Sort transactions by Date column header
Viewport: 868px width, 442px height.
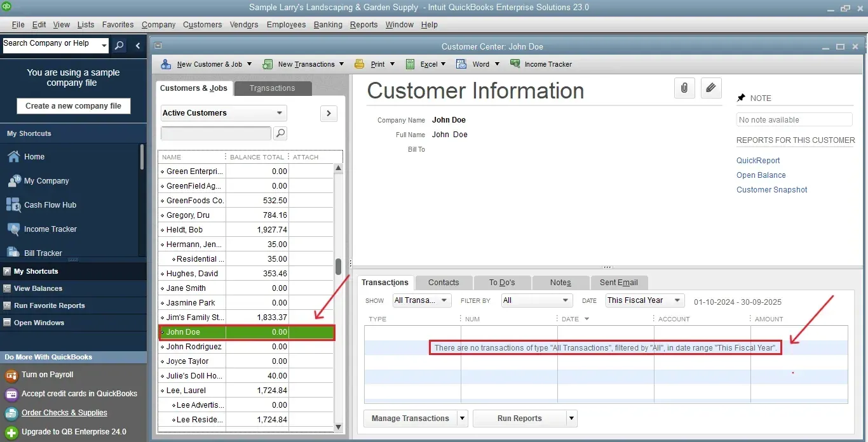point(606,319)
